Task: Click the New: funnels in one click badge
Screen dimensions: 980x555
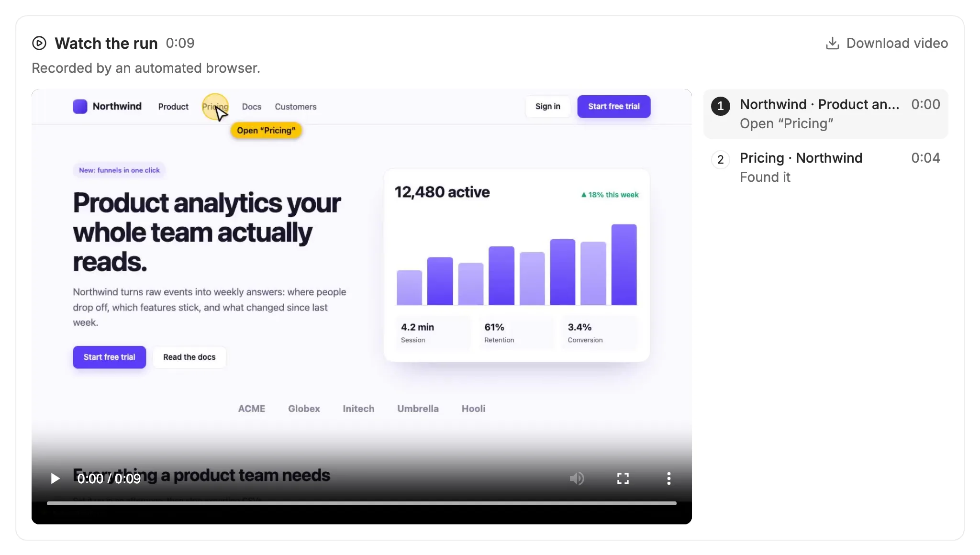Action: click(x=119, y=170)
